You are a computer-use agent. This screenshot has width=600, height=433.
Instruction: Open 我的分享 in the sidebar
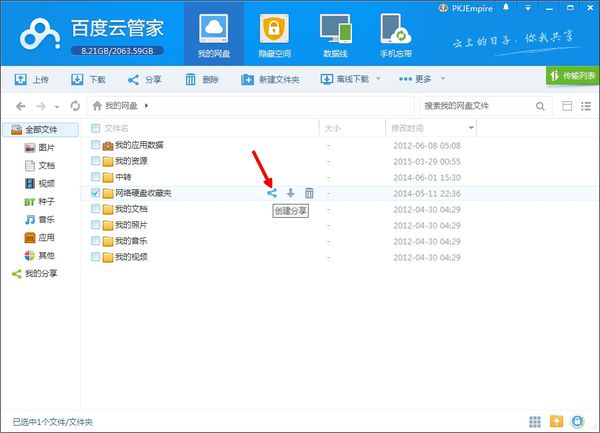click(34, 273)
